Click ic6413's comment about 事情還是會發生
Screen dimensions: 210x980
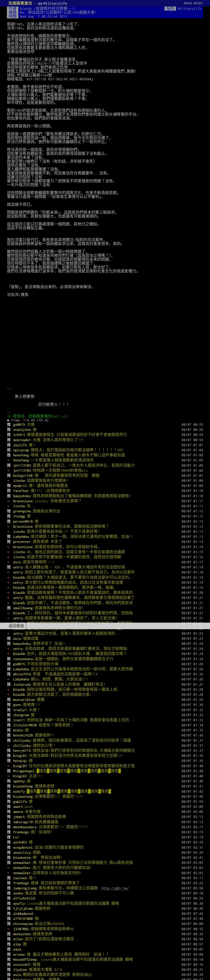point(105,434)
